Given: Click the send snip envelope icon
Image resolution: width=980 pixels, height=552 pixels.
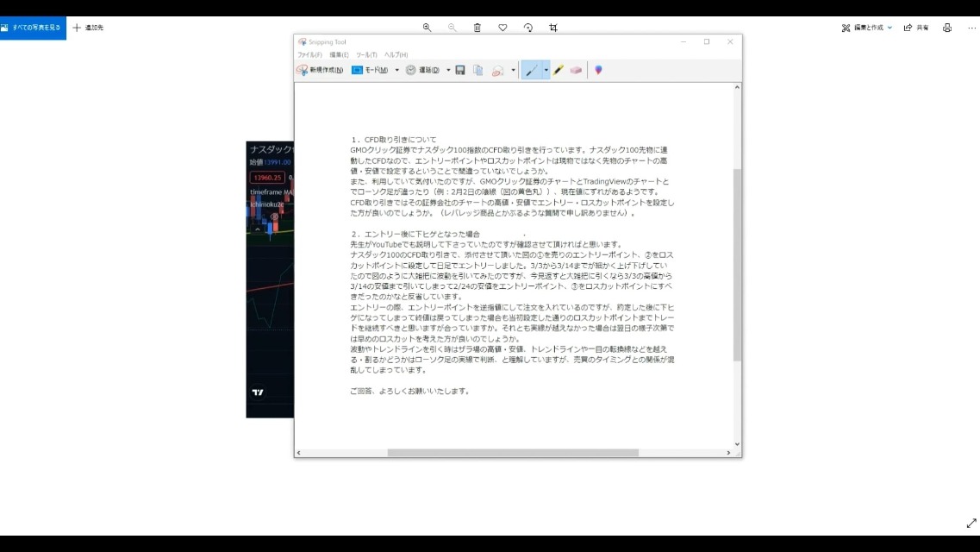Looking at the screenshot, I should pos(497,70).
